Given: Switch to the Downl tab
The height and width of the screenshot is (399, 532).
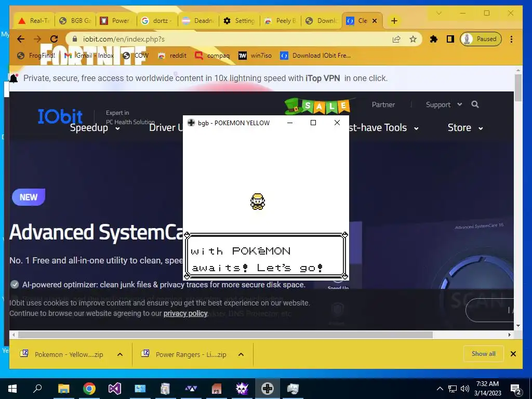Looking at the screenshot, I should 322,21.
